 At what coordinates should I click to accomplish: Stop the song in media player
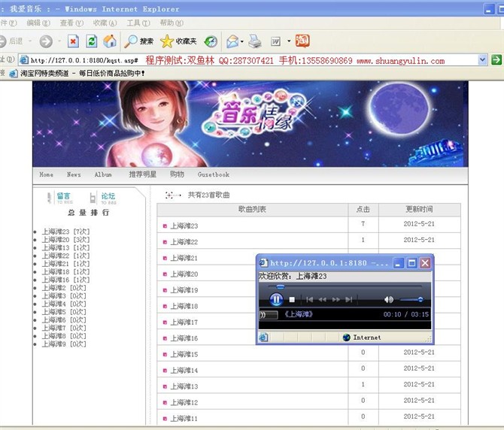point(293,300)
